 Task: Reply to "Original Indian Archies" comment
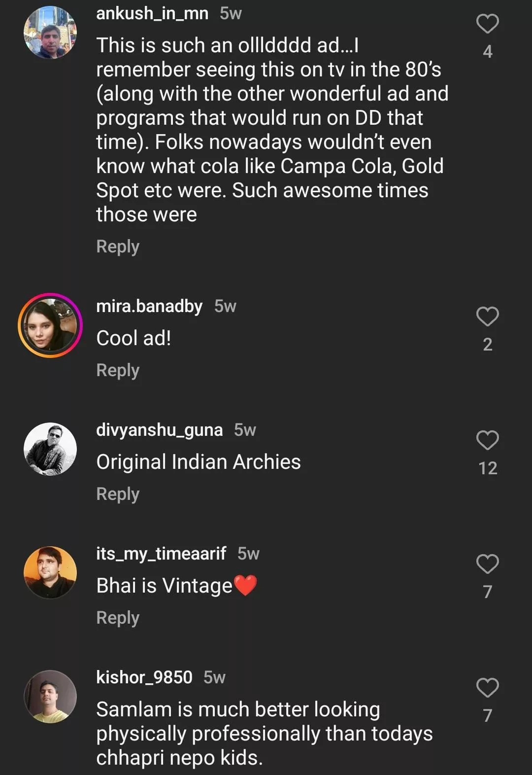coord(118,494)
